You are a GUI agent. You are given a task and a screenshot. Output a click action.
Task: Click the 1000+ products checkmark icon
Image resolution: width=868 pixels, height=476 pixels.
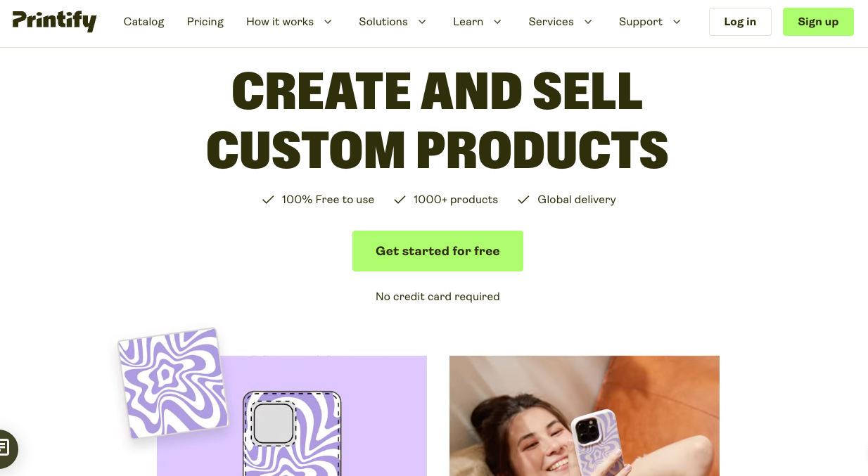pos(400,200)
